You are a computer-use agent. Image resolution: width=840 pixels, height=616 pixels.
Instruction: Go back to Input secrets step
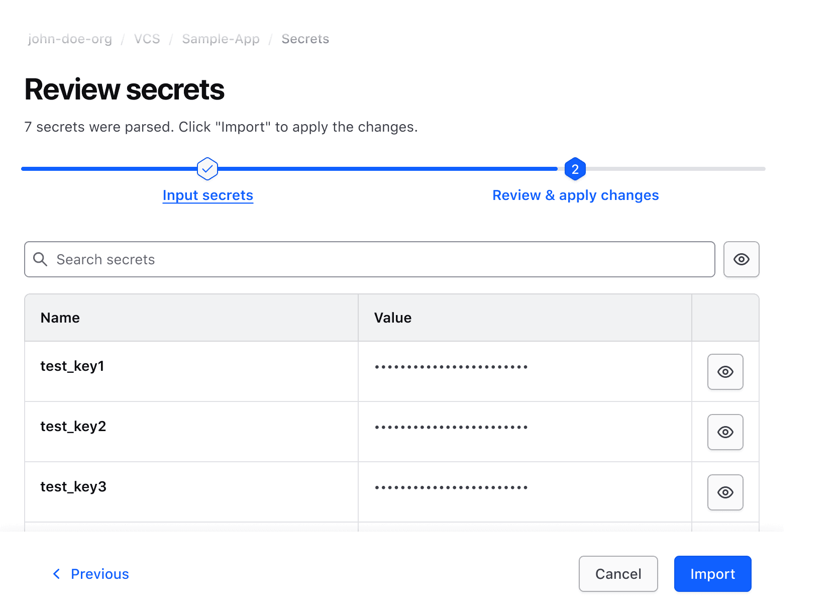(207, 195)
